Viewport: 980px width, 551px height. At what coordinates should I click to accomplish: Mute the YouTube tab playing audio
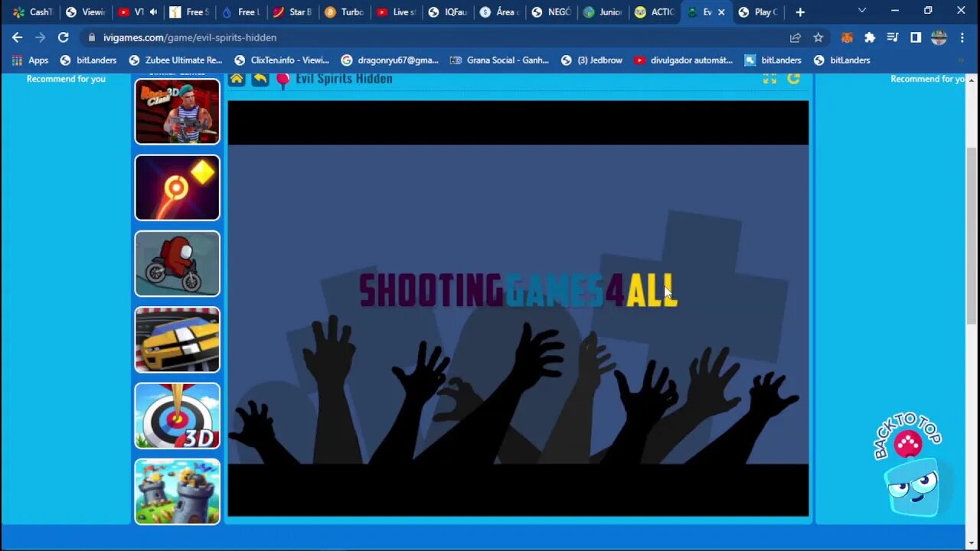click(153, 12)
